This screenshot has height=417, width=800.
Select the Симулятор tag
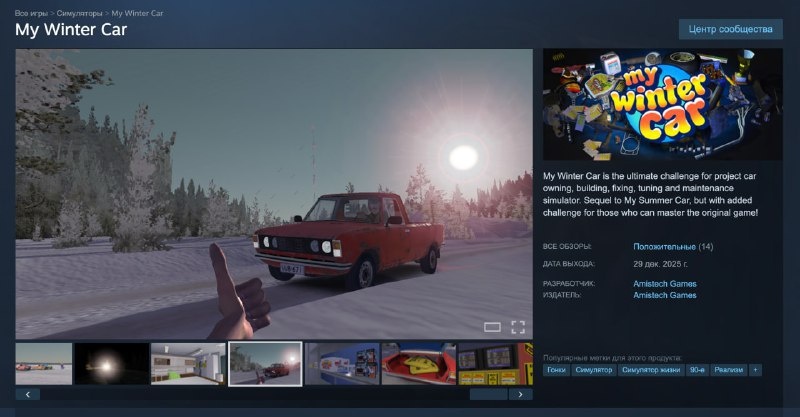pos(593,370)
